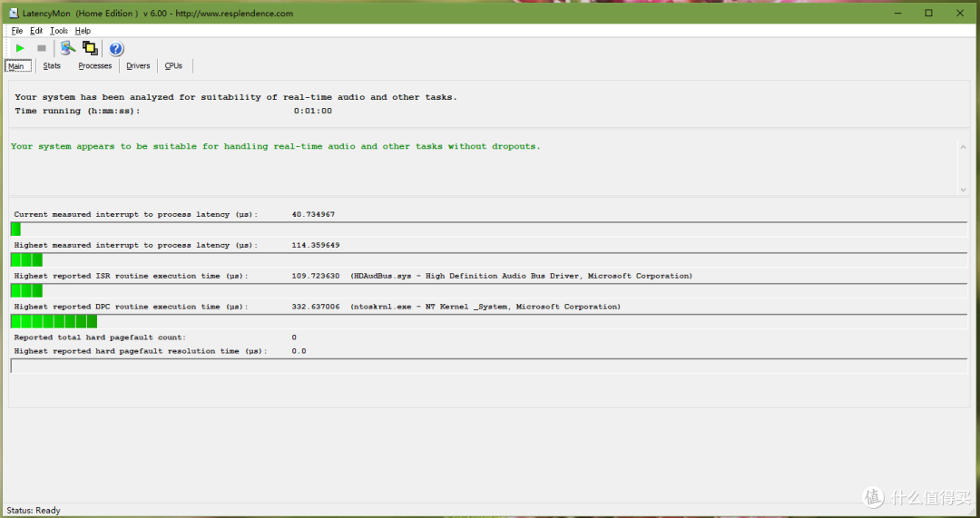Click the 'Status: Ready' status bar text
This screenshot has width=980, height=518.
pos(34,510)
